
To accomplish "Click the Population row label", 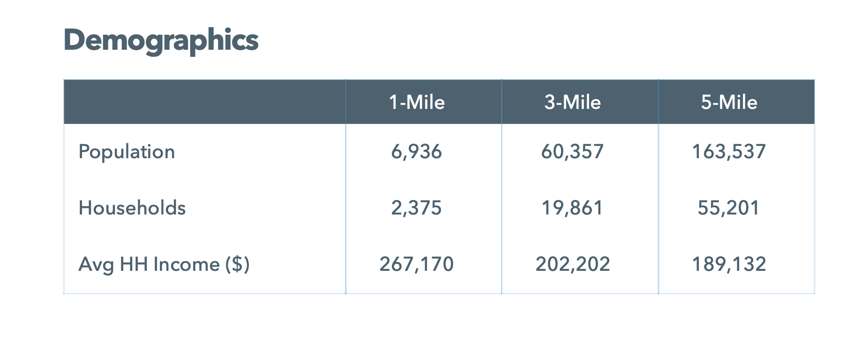I will coord(127,152).
